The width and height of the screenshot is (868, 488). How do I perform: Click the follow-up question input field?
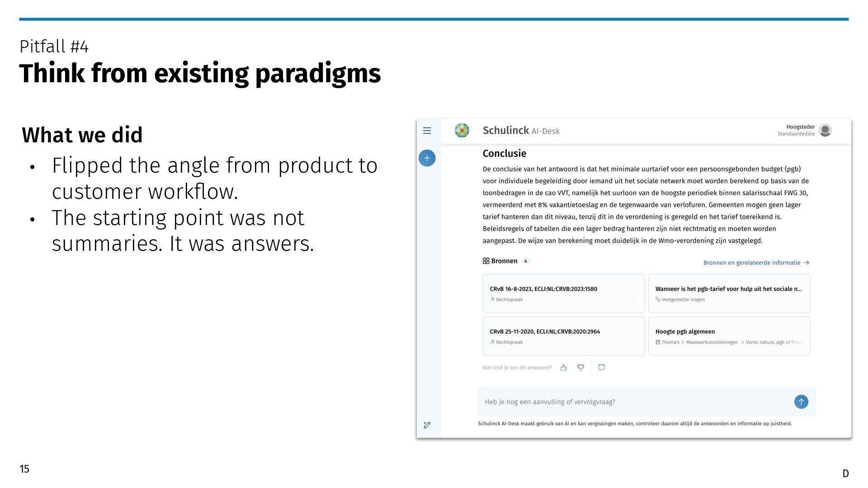[x=633, y=402]
